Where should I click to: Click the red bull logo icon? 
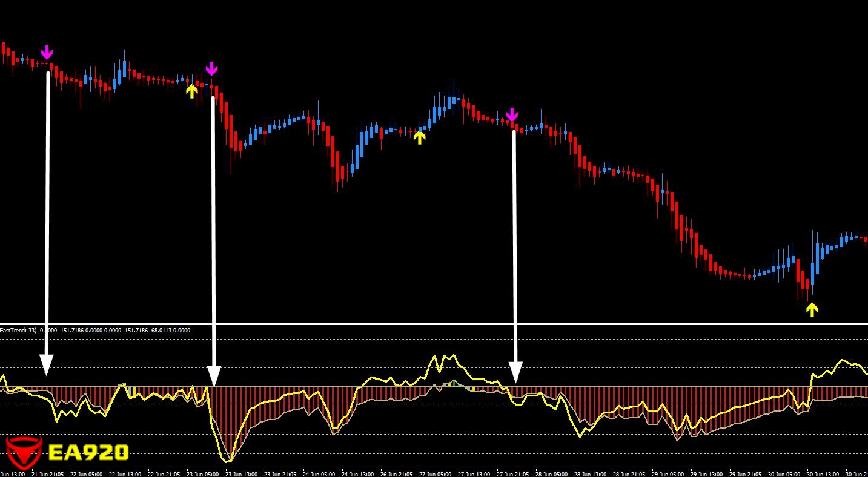23,452
